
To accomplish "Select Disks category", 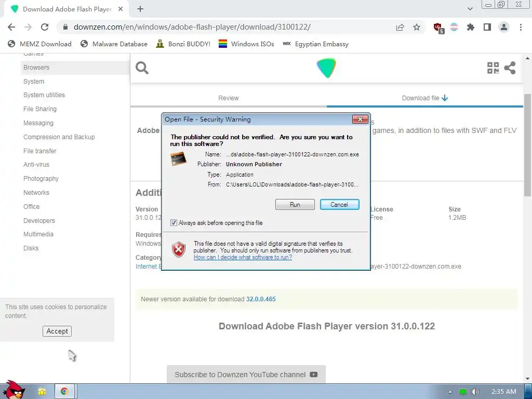I will (x=31, y=248).
